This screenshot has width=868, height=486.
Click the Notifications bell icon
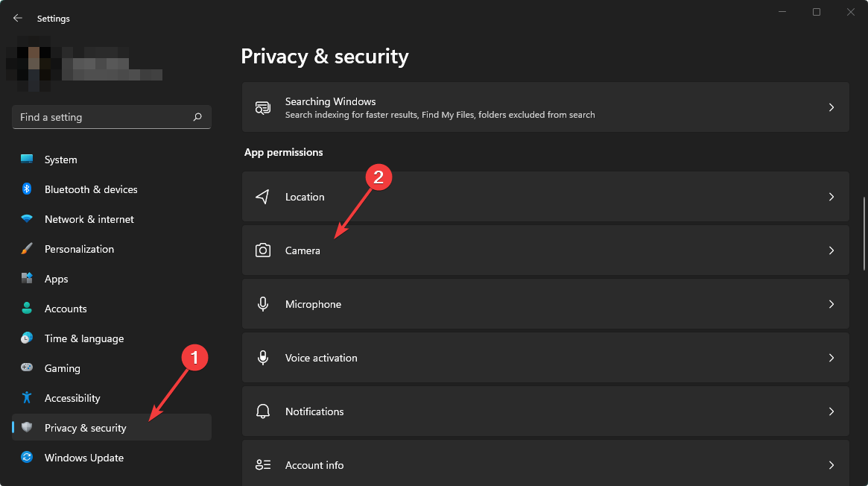click(x=262, y=411)
